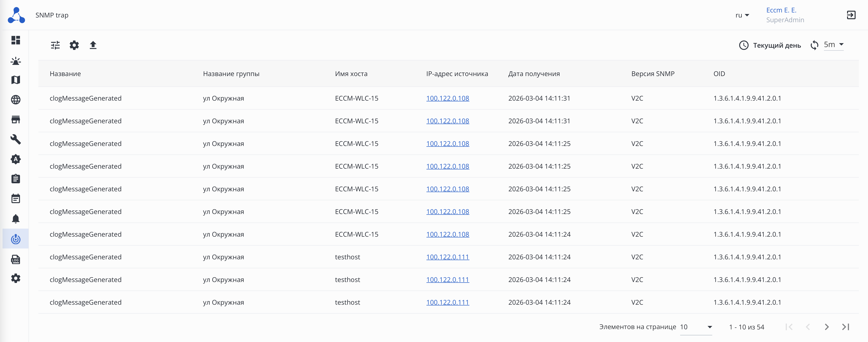Image resolution: width=868 pixels, height=342 pixels.
Task: Open the filter sliders icon
Action: tap(55, 45)
